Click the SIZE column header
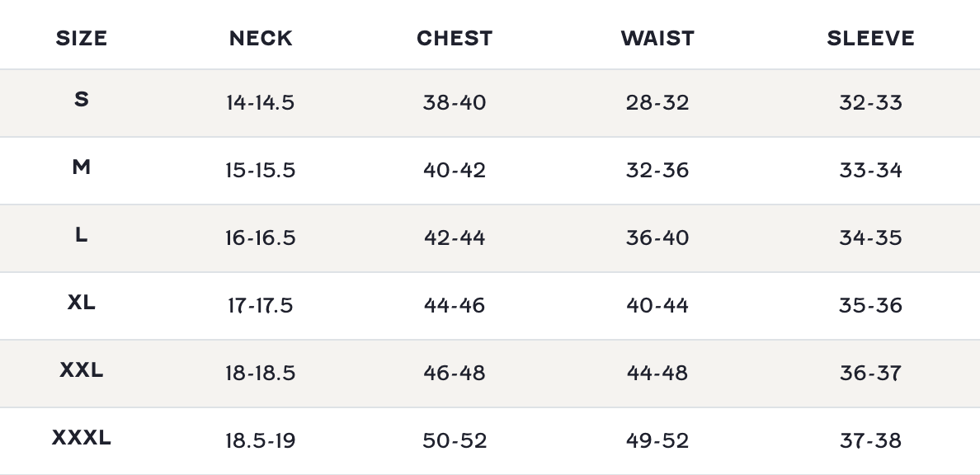The image size is (980, 475). (81, 38)
